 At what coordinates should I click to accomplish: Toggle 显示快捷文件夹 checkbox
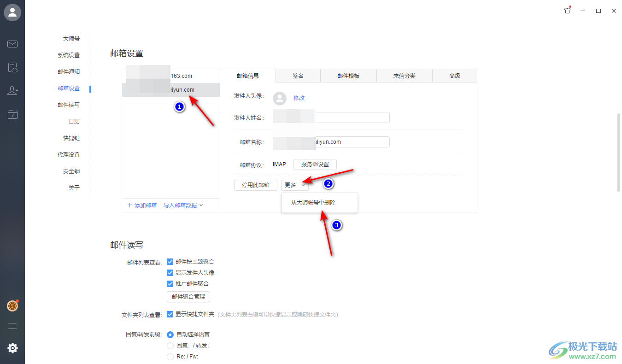[x=170, y=314]
